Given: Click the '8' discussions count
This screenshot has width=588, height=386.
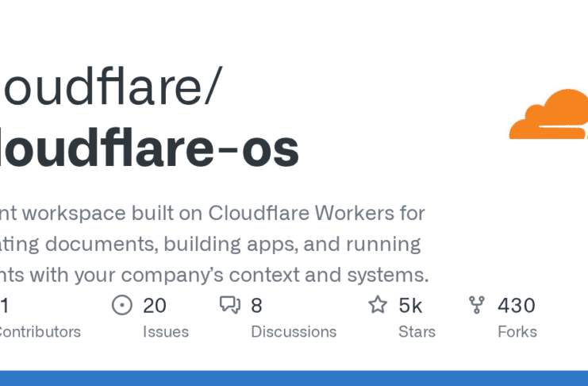Looking at the screenshot, I should [x=256, y=305].
